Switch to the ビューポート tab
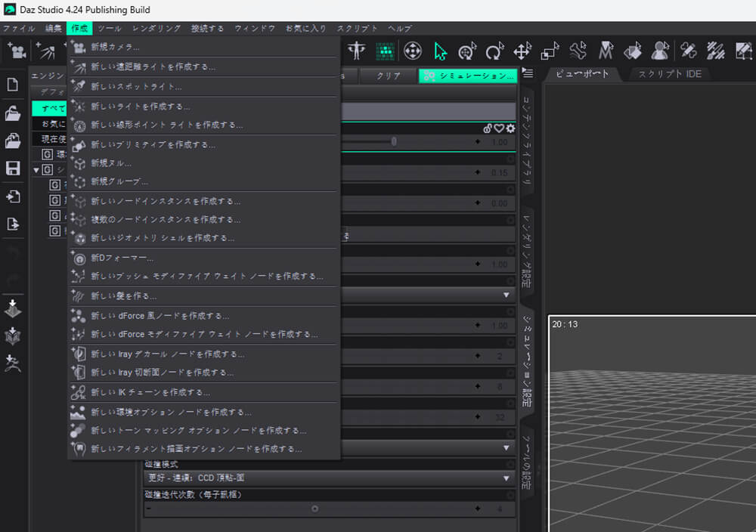This screenshot has width=756, height=532. [x=582, y=74]
